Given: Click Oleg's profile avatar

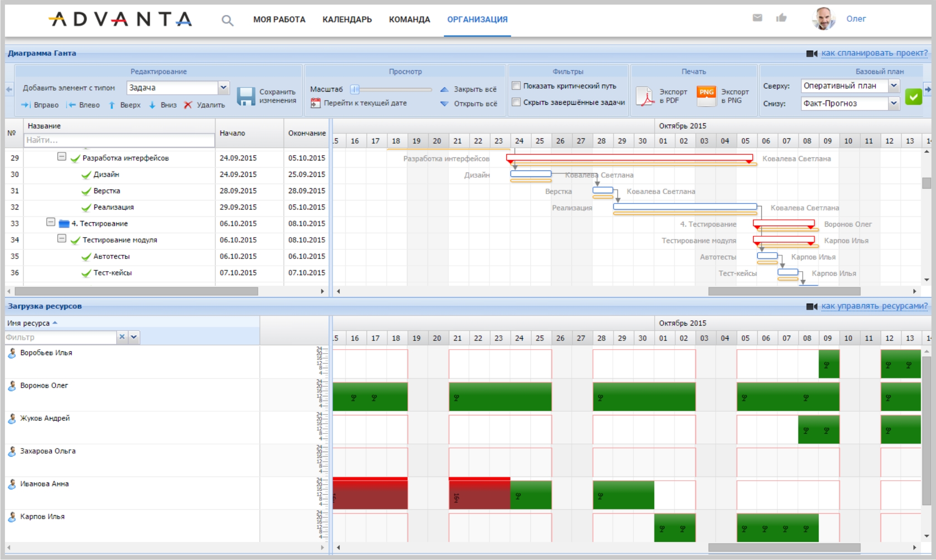Looking at the screenshot, I should 824,19.
